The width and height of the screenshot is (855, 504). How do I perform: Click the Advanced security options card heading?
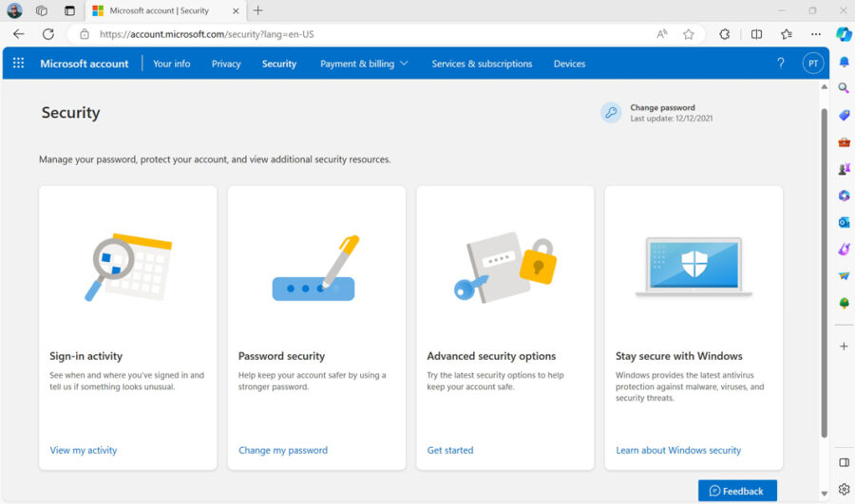coord(491,356)
